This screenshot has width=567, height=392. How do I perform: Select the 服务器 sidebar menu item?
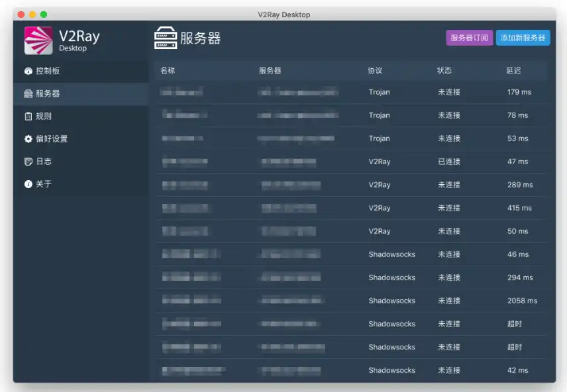tap(81, 93)
